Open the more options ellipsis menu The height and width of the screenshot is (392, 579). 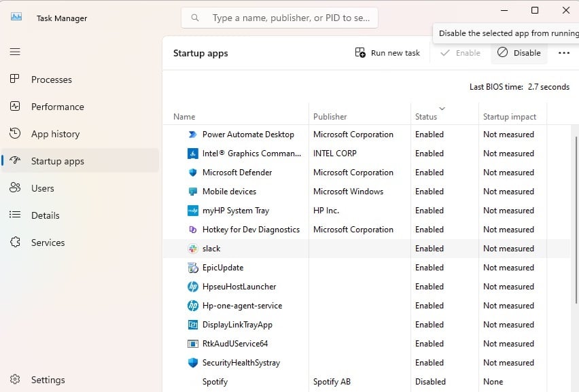564,53
